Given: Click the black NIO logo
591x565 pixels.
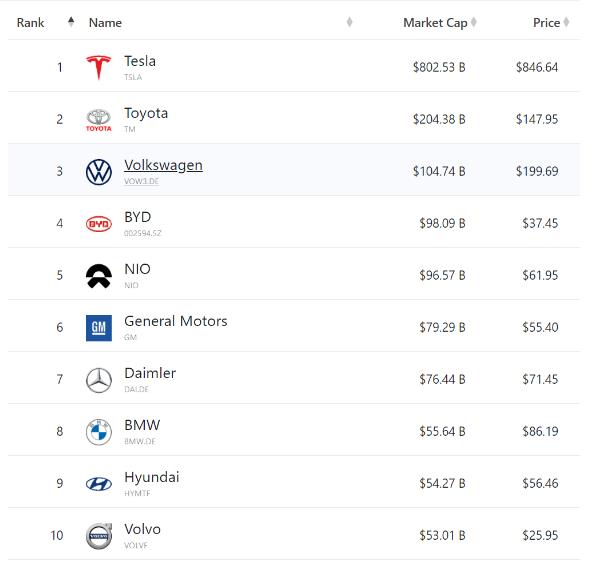Looking at the screenshot, I should (99, 276).
